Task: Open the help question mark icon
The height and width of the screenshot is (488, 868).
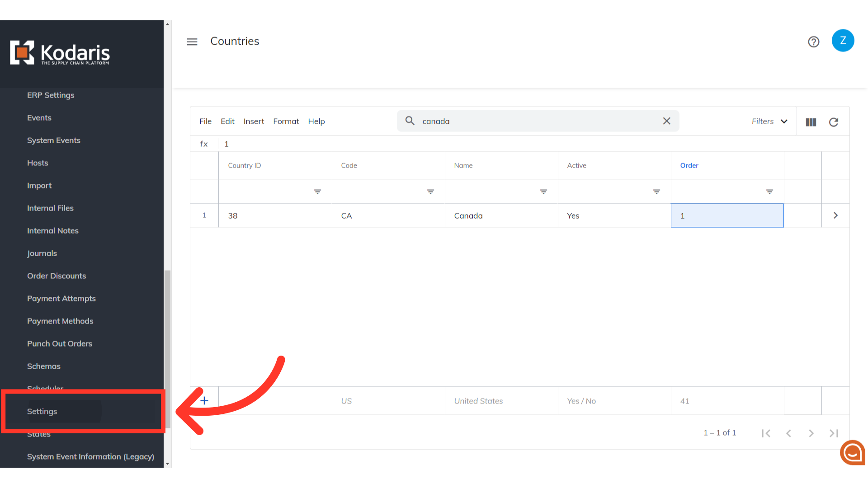Action: (813, 42)
